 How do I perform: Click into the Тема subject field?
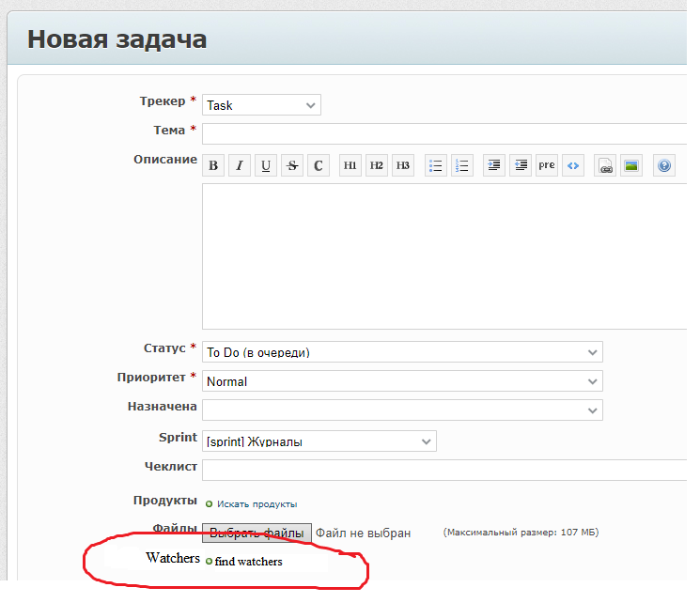click(444, 134)
